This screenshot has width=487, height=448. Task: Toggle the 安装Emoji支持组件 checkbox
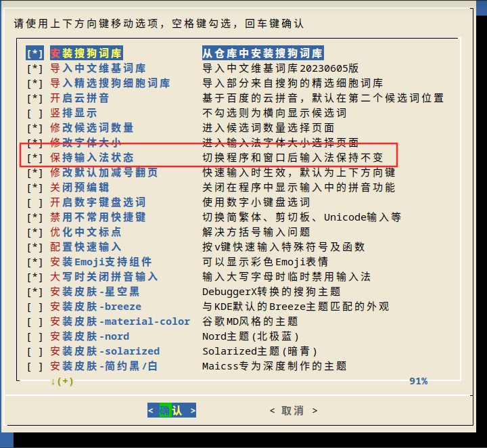(34, 262)
